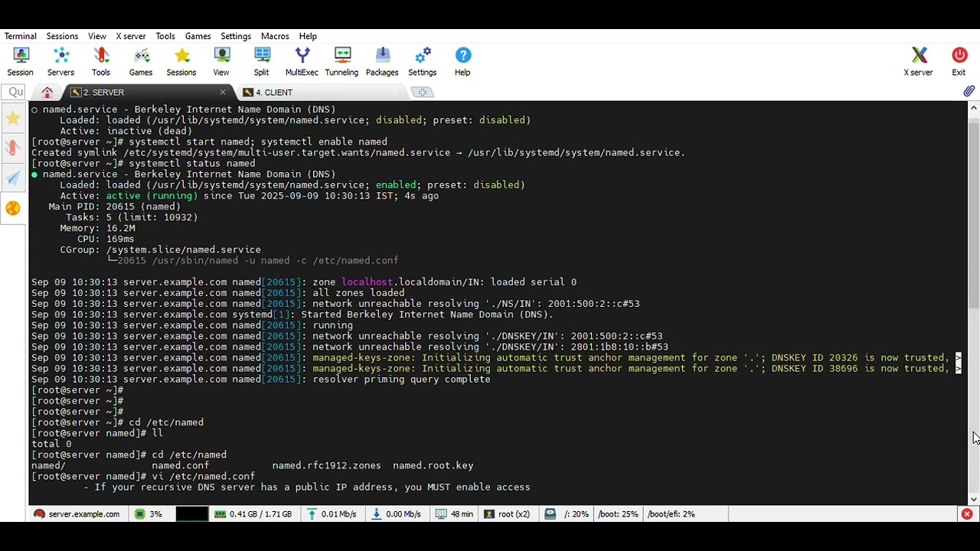Image resolution: width=980 pixels, height=551 pixels.
Task: Click the Quick connect search field
Action: click(x=14, y=92)
